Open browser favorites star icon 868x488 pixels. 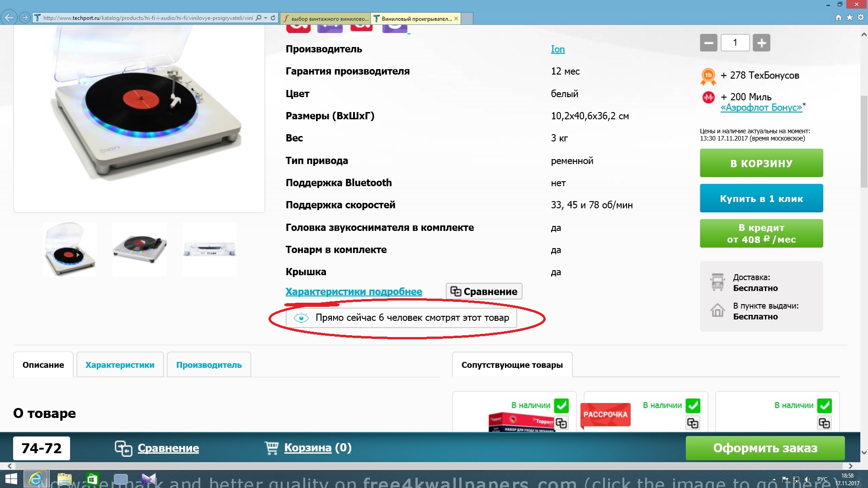[849, 18]
